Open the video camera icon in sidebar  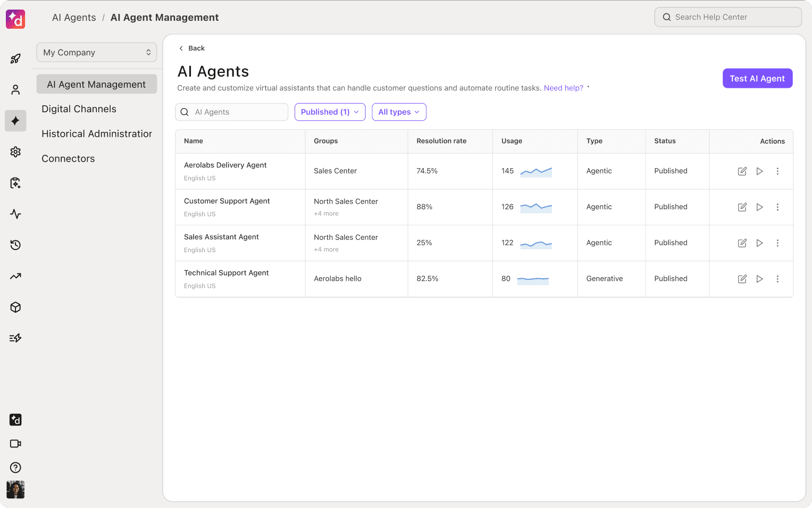pyautogui.click(x=15, y=444)
